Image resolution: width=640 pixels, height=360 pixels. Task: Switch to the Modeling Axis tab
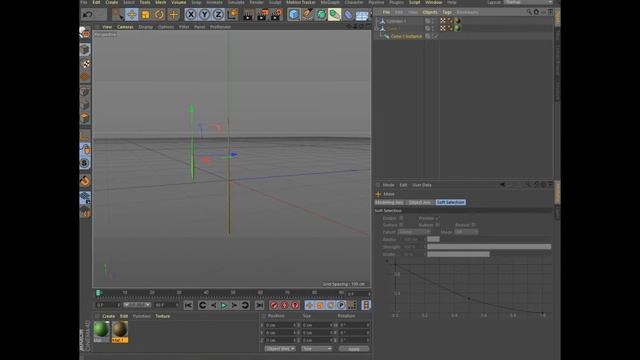[x=389, y=202]
